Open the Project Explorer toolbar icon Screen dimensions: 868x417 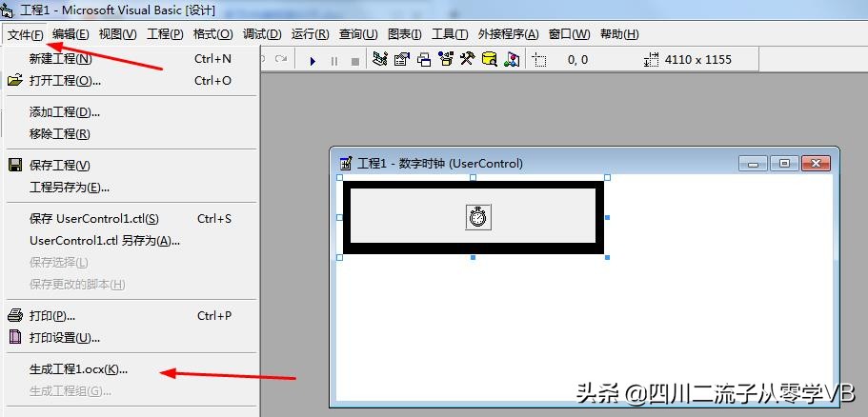click(380, 59)
